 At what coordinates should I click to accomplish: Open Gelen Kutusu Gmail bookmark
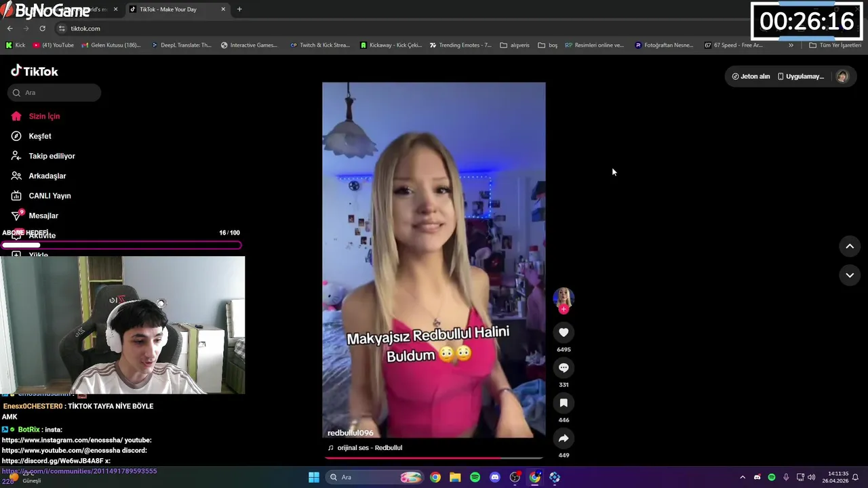point(111,45)
